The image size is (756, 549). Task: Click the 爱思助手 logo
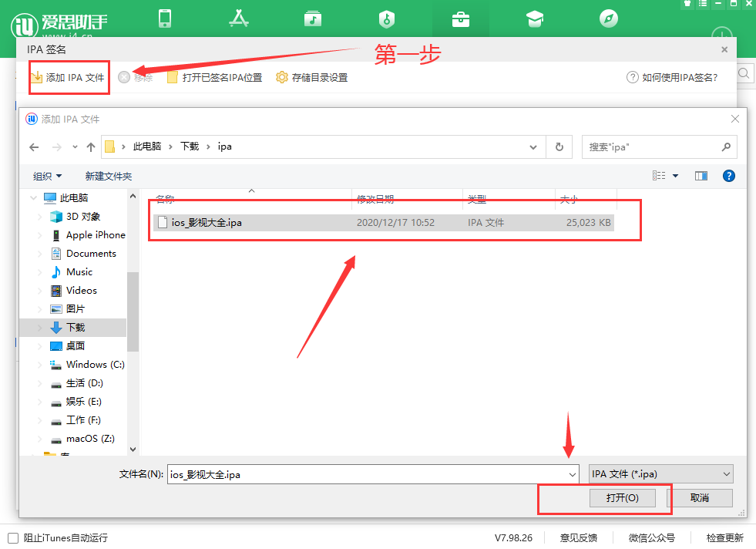(59, 24)
